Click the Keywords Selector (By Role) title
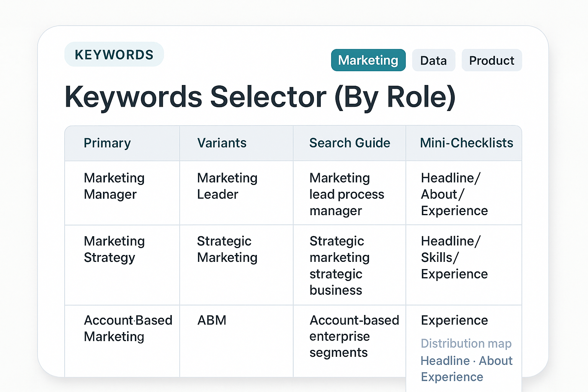The height and width of the screenshot is (392, 588). pyautogui.click(x=260, y=97)
